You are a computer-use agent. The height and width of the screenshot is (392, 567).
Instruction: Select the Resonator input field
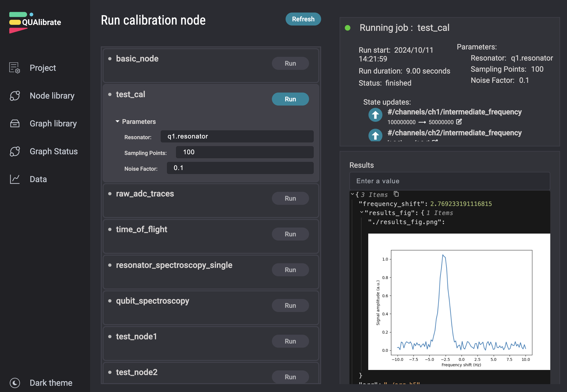(238, 137)
